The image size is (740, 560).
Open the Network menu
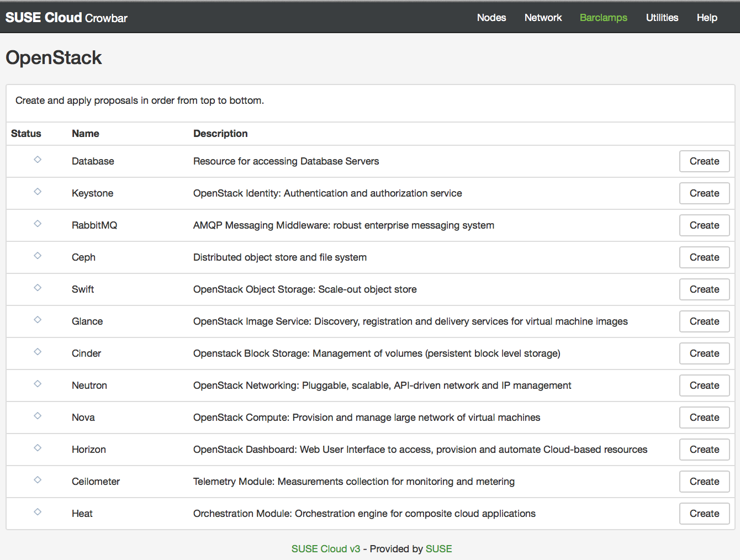tap(543, 18)
